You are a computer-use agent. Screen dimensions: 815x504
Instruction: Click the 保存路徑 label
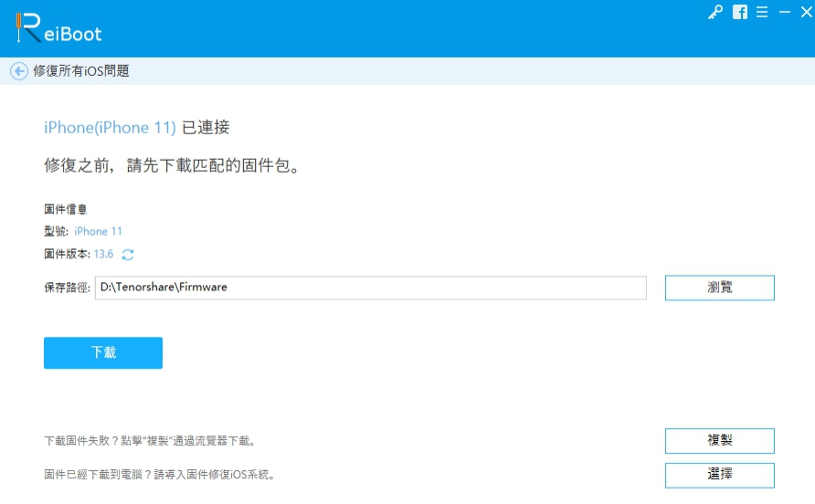tap(67, 288)
